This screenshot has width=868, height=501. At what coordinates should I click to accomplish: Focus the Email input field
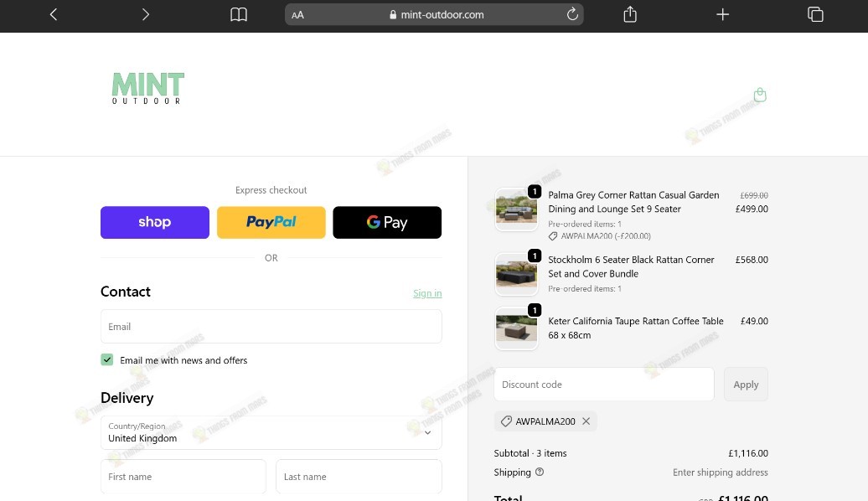point(271,327)
